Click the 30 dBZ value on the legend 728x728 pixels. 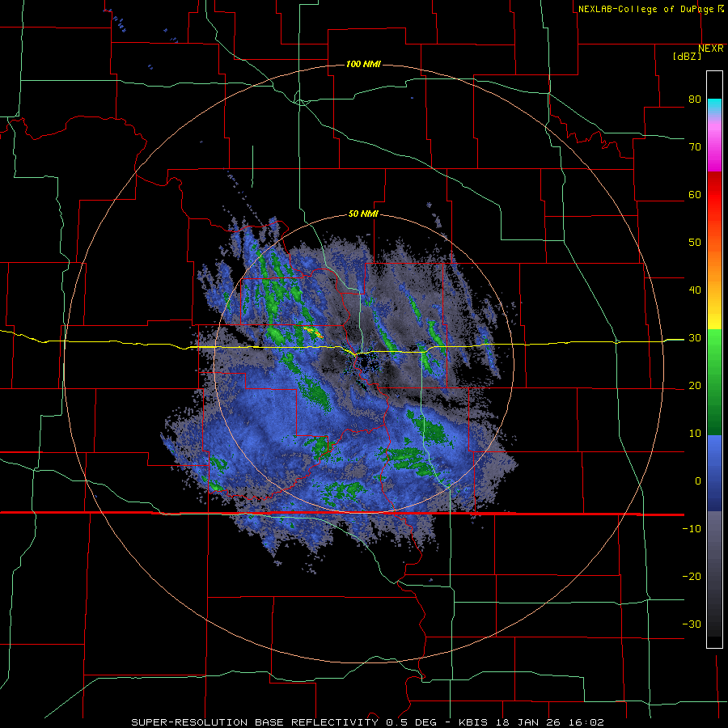click(695, 338)
